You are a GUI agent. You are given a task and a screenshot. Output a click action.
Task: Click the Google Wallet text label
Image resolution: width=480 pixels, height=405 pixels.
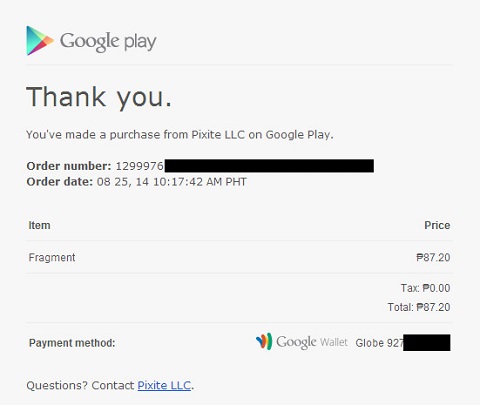[x=312, y=342]
